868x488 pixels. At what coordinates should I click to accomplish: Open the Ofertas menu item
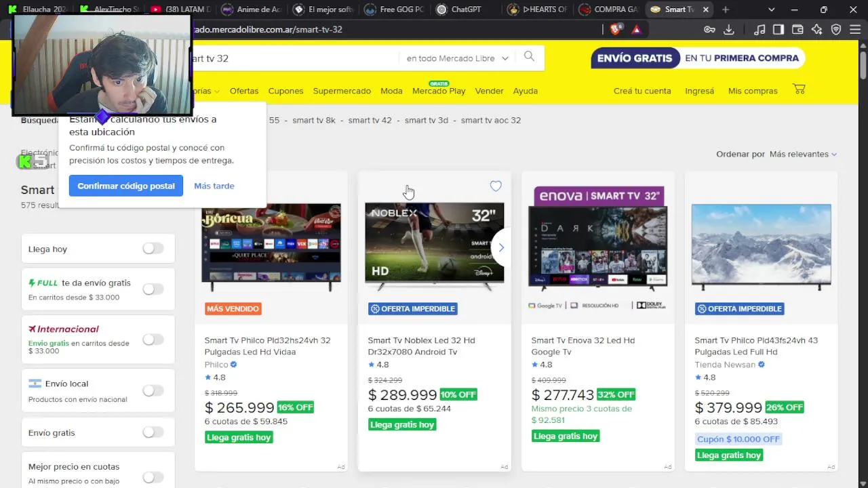point(244,91)
